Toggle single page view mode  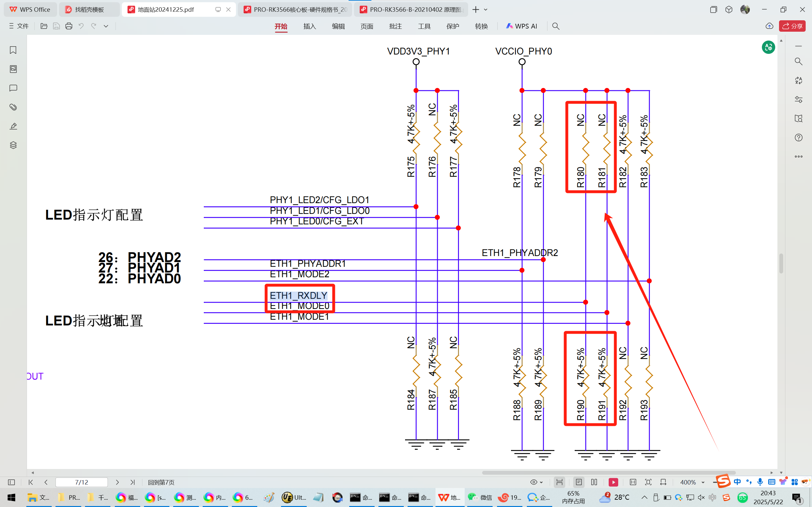pos(579,482)
